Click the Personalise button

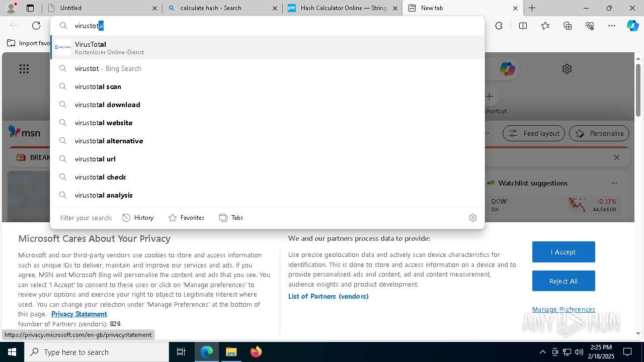pos(599,133)
